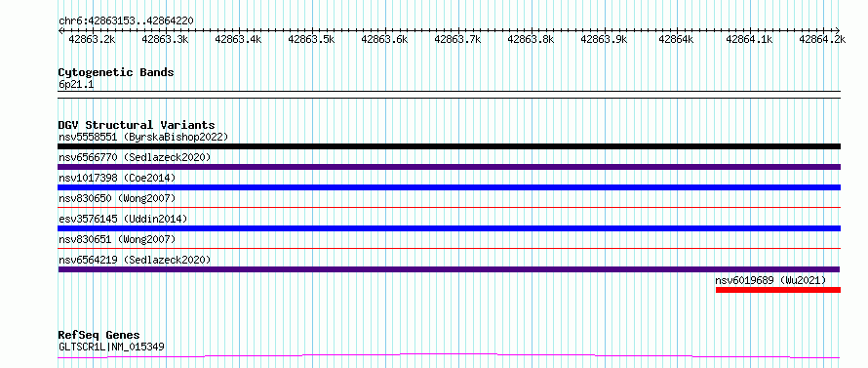868x368 pixels.
Task: Click the 42863.8k ruler tick label
Action: pyautogui.click(x=531, y=39)
